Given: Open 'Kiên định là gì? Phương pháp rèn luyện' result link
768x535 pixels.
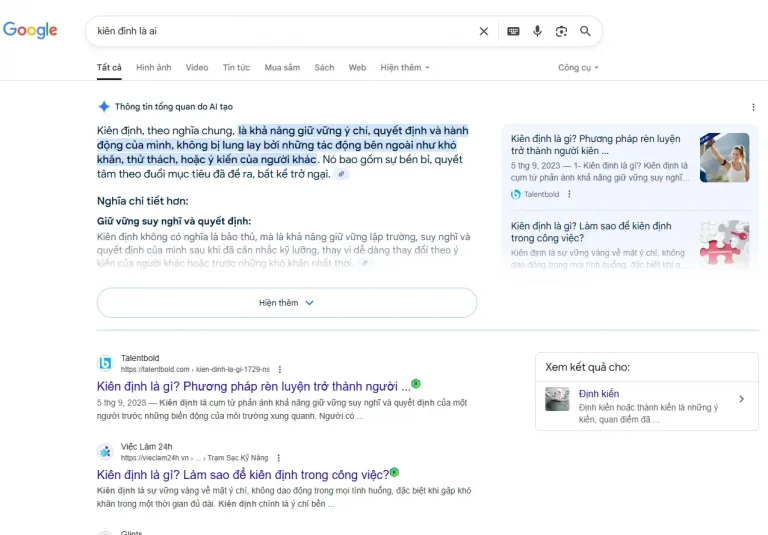Looking at the screenshot, I should [x=253, y=387].
